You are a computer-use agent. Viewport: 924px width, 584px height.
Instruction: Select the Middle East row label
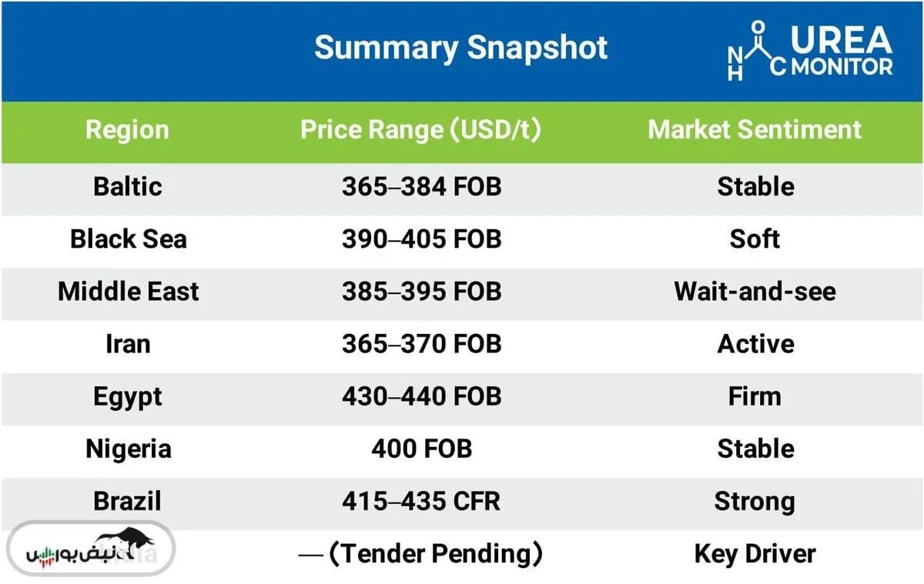[128, 291]
